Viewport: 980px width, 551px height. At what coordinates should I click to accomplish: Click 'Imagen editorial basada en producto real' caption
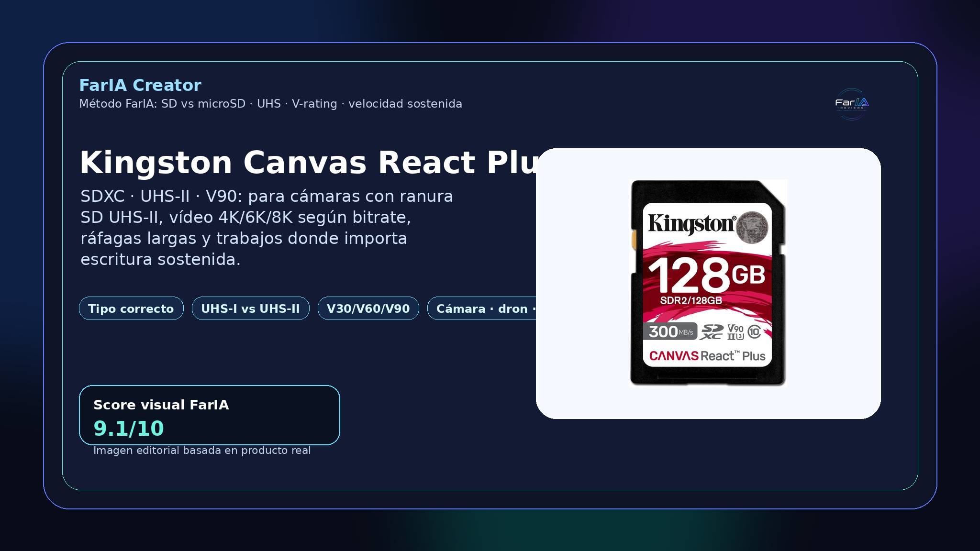click(x=202, y=451)
